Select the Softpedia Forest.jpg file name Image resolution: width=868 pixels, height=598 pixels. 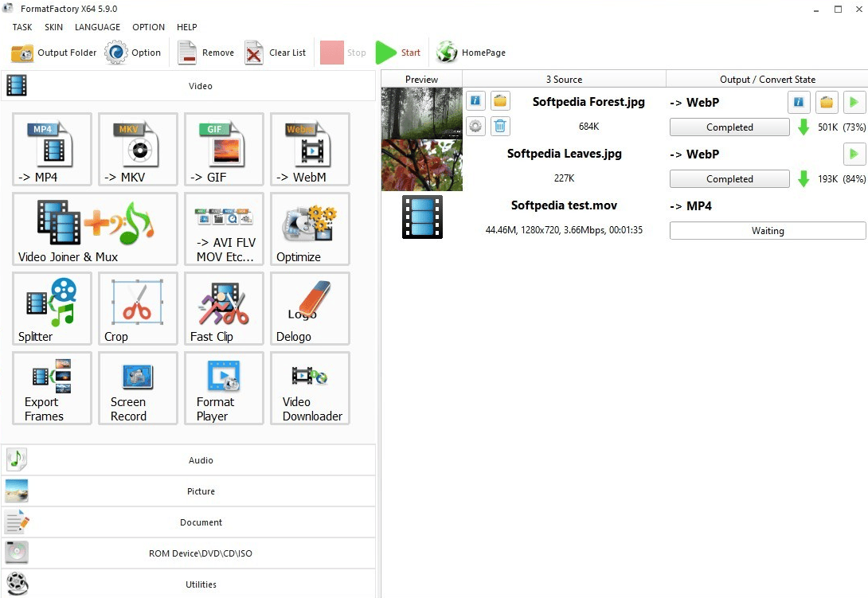coord(588,102)
